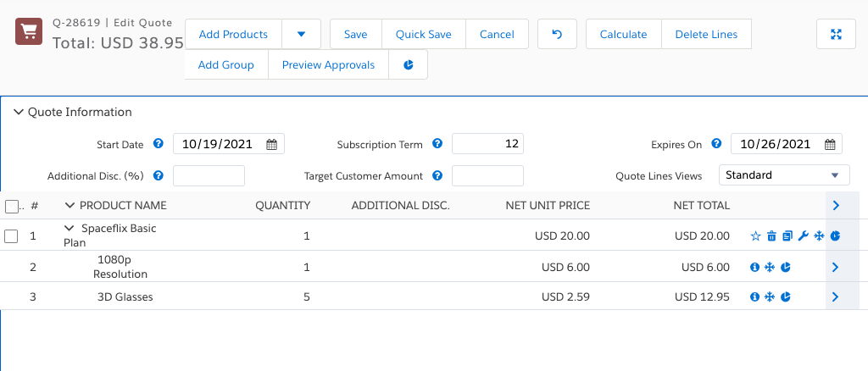Toggle full screen with the expand icon
This screenshot has width=868, height=371.
tap(836, 35)
